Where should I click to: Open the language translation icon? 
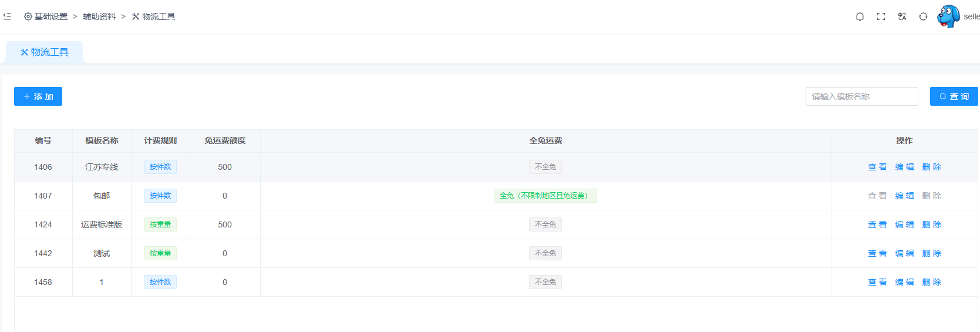tap(902, 16)
